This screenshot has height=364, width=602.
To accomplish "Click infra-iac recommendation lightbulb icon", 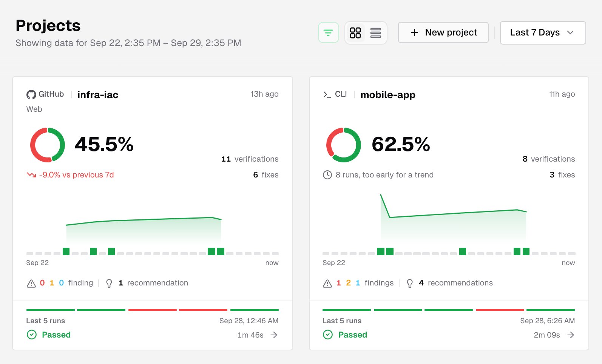I will click(x=109, y=283).
